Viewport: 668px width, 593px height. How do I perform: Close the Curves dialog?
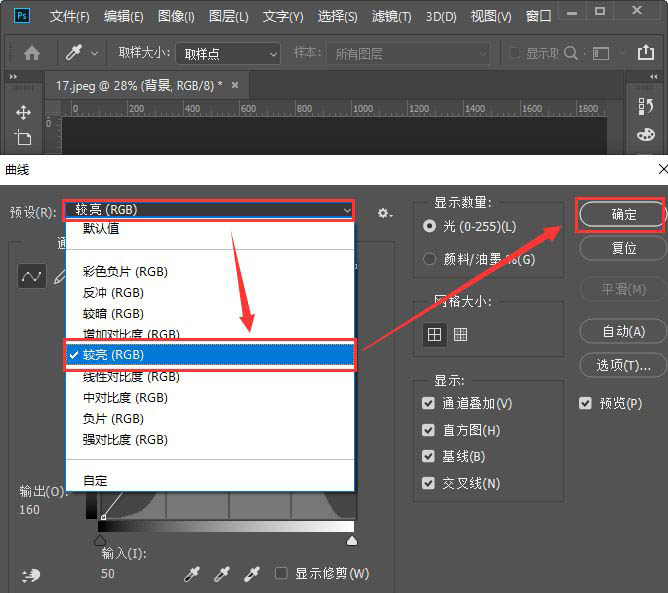click(x=662, y=169)
